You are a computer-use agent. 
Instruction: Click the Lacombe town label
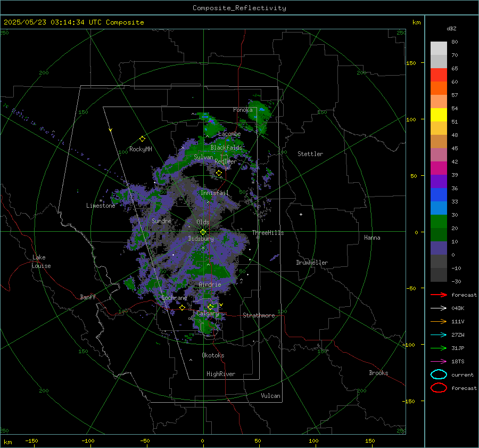click(x=229, y=134)
